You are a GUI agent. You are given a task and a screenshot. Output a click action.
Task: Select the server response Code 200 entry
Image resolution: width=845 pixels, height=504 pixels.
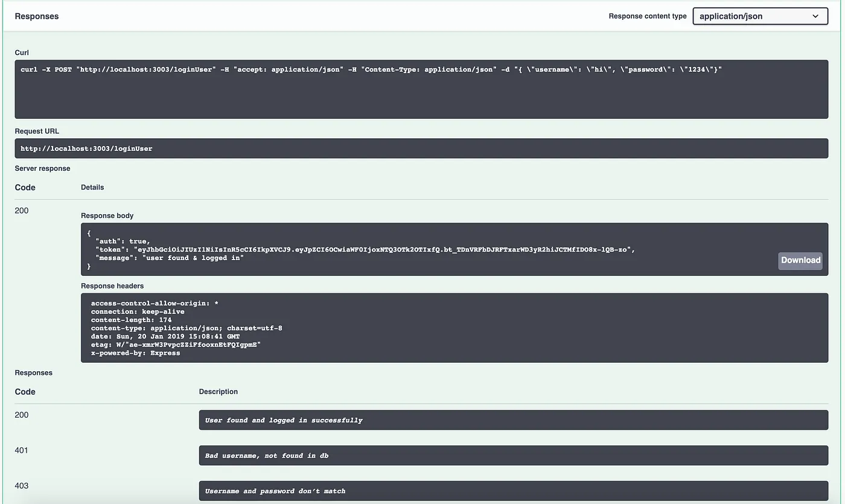[x=21, y=210]
